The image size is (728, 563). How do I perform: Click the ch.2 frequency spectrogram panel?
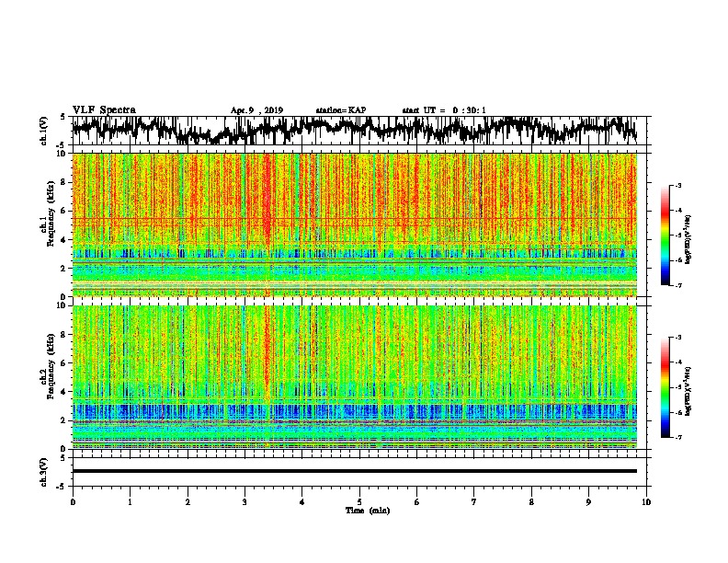(x=355, y=377)
